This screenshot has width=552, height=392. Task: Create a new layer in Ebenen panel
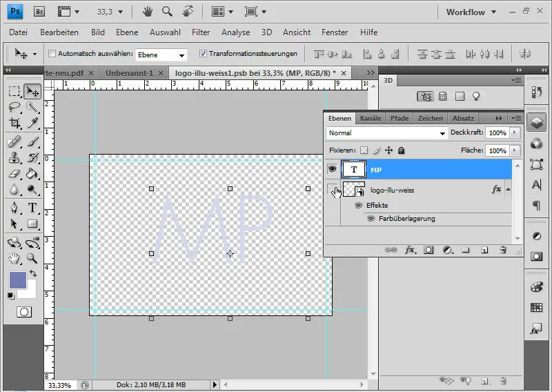click(x=484, y=250)
